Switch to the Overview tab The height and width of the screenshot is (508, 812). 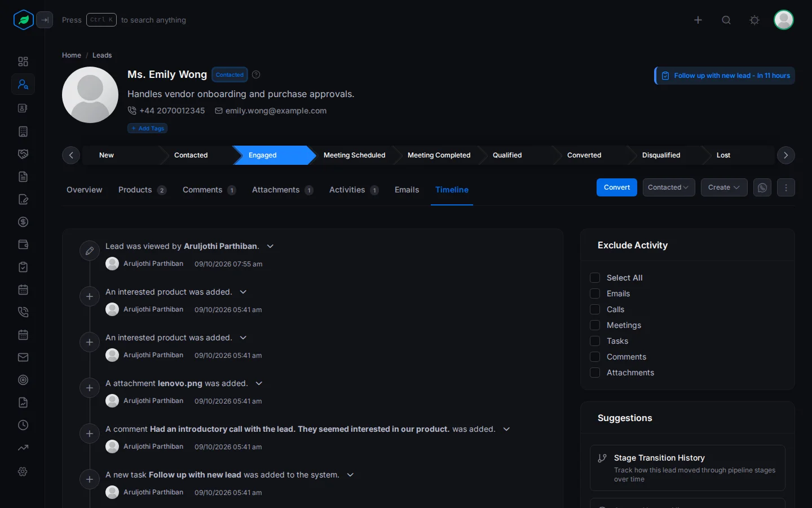(85, 190)
